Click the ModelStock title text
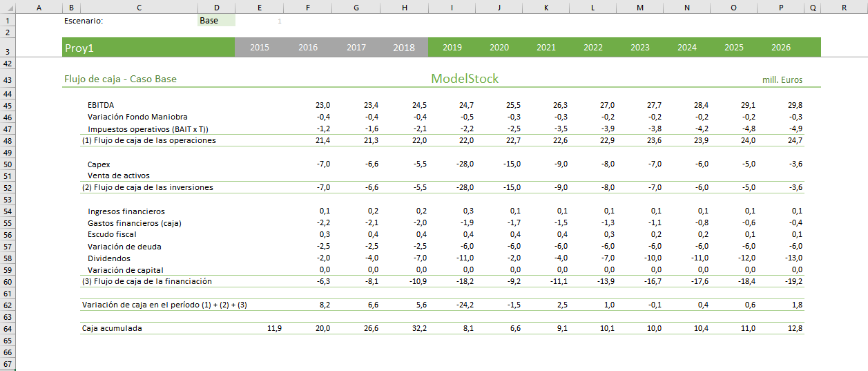 coord(465,79)
